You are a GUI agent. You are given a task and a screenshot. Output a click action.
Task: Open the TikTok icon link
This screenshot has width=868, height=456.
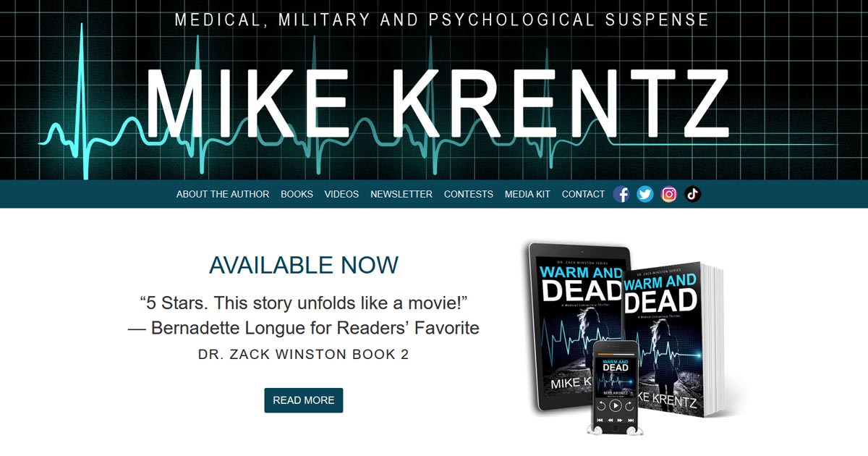pyautogui.click(x=693, y=194)
